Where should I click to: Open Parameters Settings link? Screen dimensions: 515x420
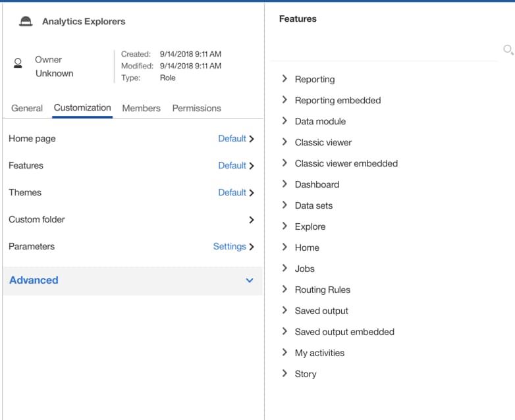pyautogui.click(x=229, y=246)
